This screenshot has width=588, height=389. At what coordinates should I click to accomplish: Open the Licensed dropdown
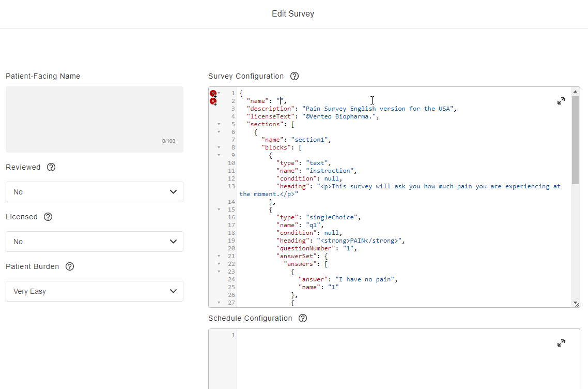point(94,242)
